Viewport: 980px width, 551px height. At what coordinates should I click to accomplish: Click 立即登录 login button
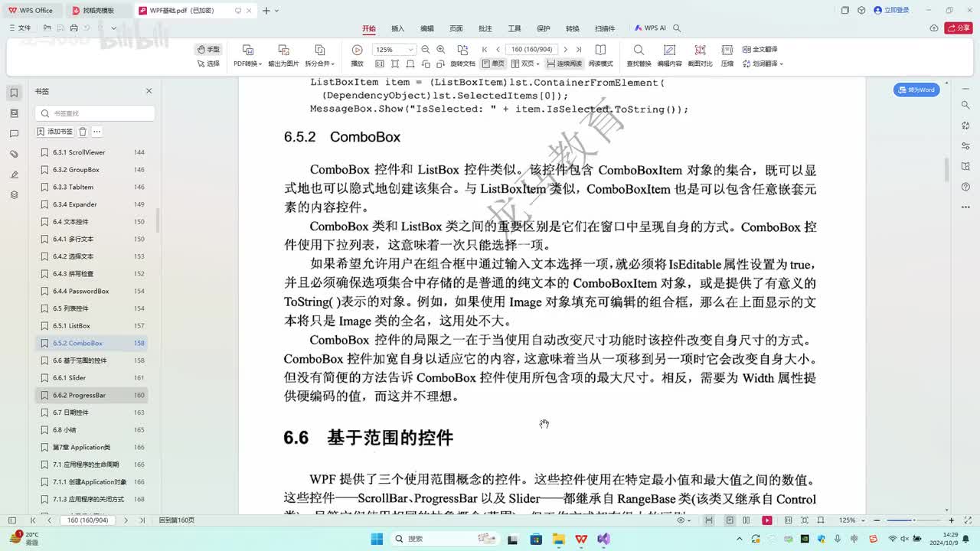click(891, 11)
